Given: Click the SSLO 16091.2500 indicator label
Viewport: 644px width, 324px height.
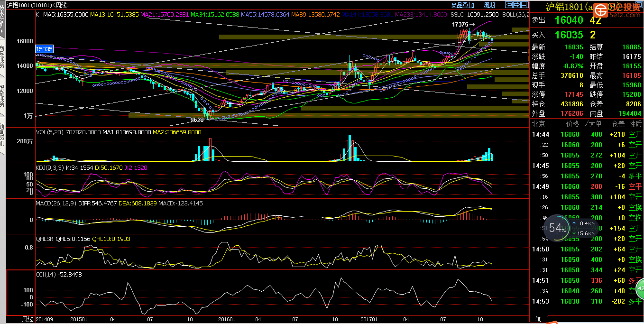Looking at the screenshot, I should [x=475, y=14].
